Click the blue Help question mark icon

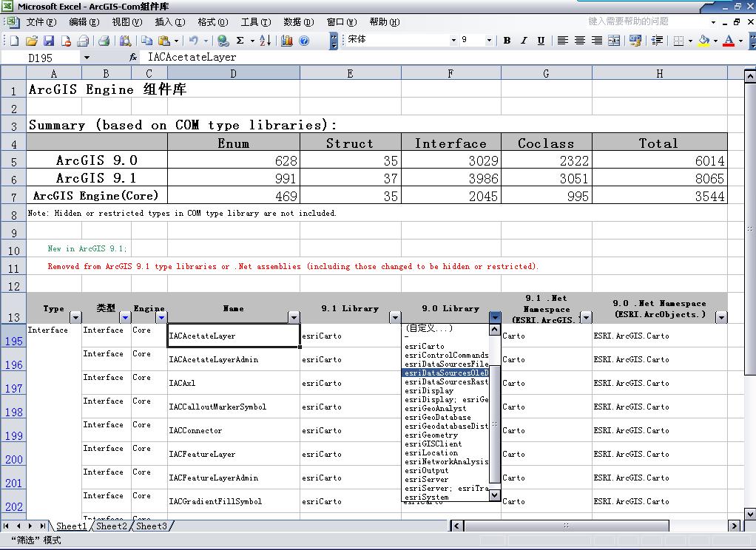pyautogui.click(x=304, y=41)
